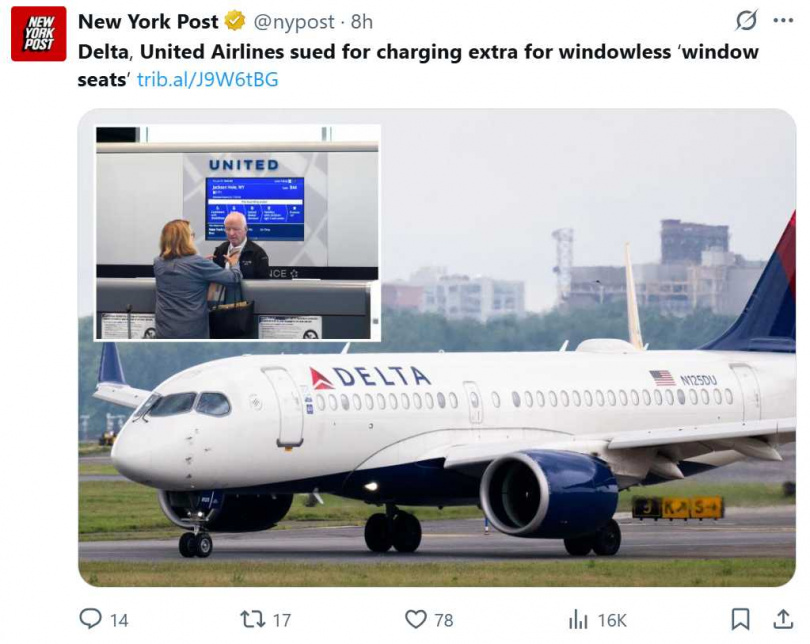Click the 14 replies count

click(119, 620)
